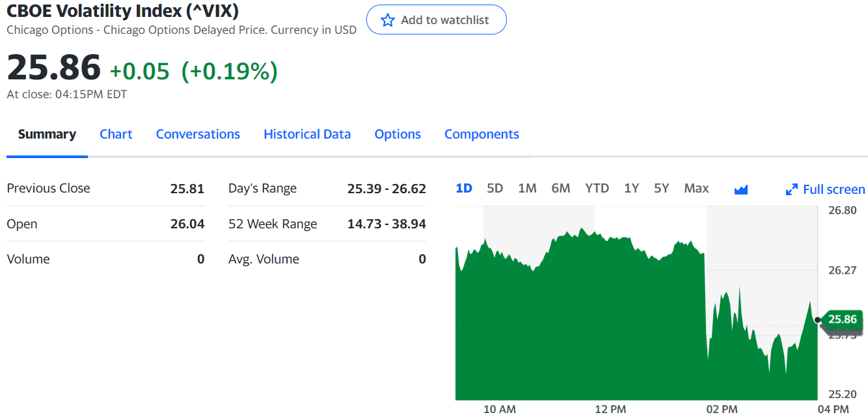Click the Add to watchlist button label
The image size is (868, 417).
click(445, 20)
